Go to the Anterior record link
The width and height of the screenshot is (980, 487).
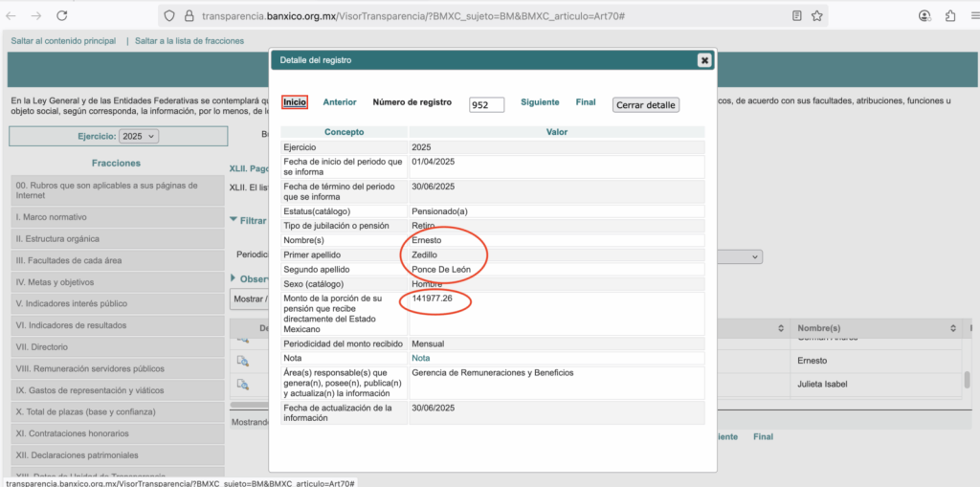340,102
